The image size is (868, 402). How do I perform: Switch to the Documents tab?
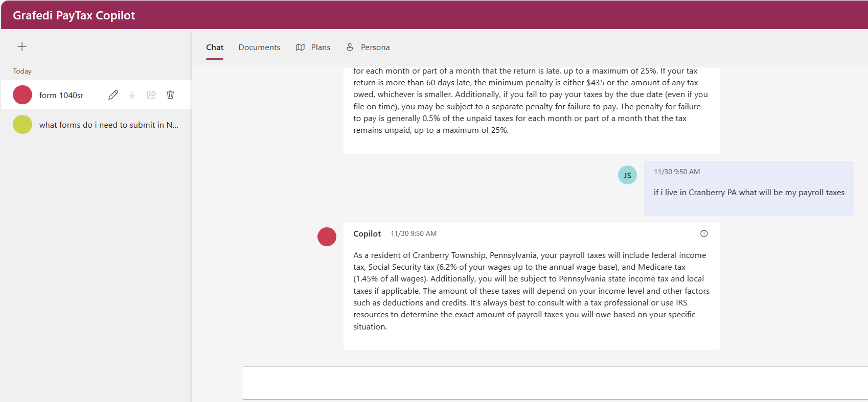pyautogui.click(x=259, y=47)
